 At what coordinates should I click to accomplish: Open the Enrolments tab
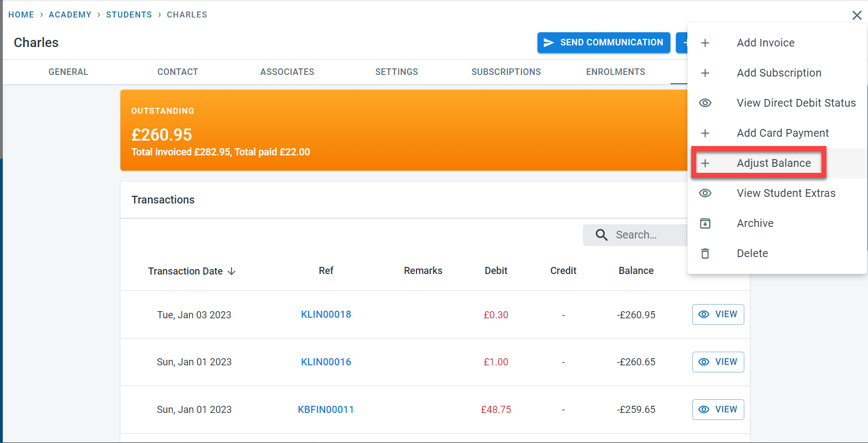615,72
